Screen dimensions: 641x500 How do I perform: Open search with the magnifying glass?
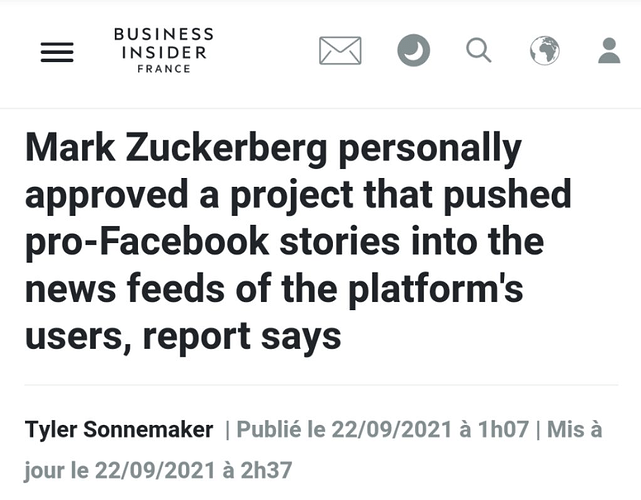(x=479, y=50)
